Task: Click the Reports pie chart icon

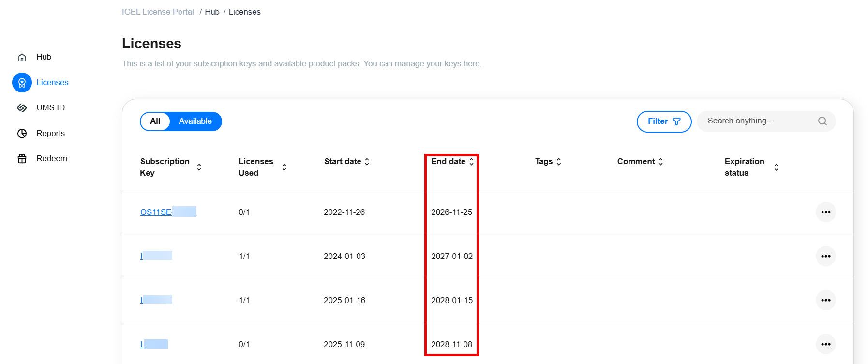Action: pos(22,134)
